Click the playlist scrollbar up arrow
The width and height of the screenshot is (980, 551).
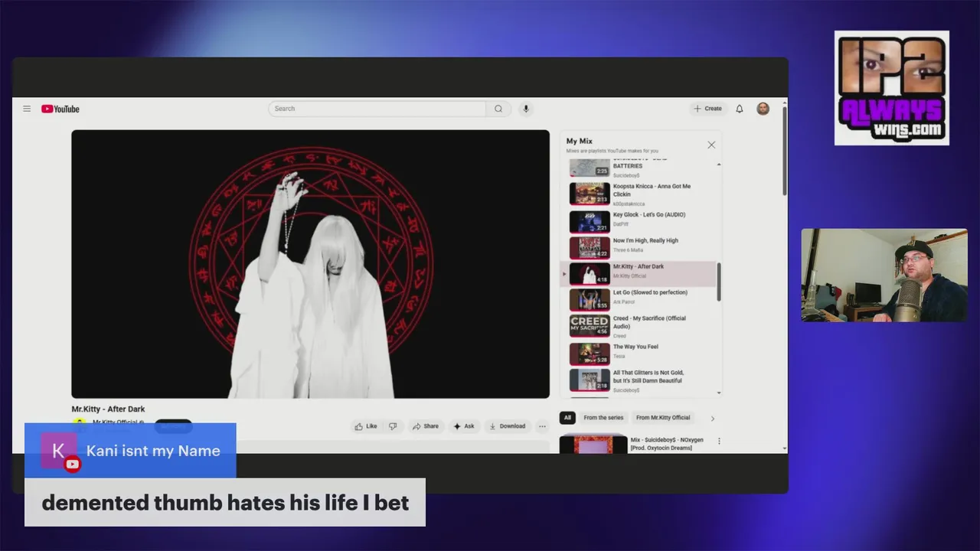[x=719, y=165]
